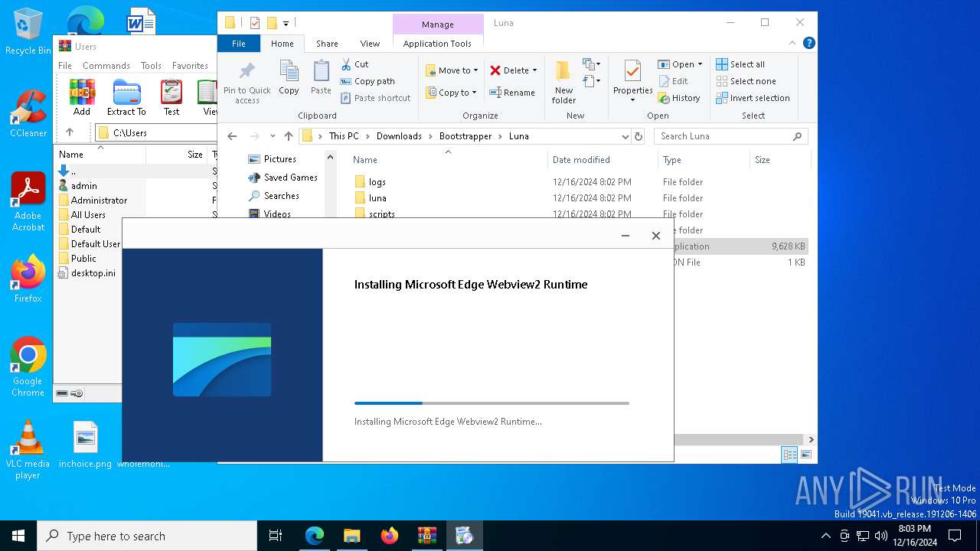Viewport: 980px width, 551px height.
Task: Click Rename in Organize group
Action: (512, 93)
